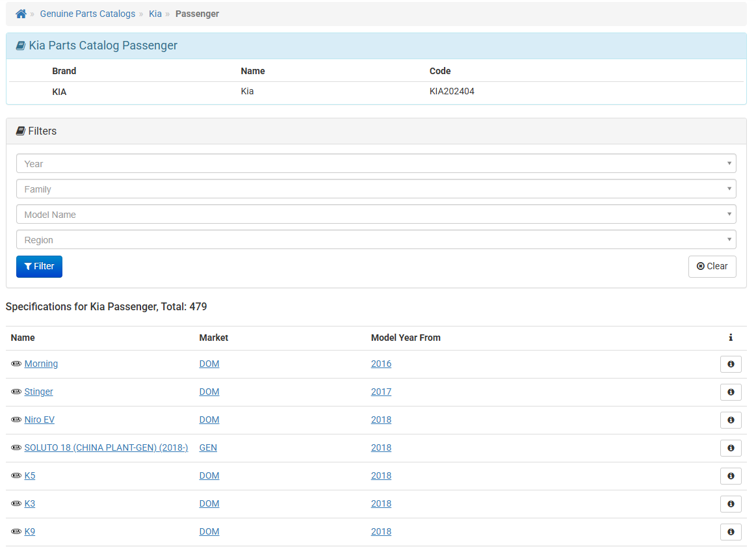756x547 pixels.
Task: Reset filters with the Clear button
Action: click(x=712, y=267)
